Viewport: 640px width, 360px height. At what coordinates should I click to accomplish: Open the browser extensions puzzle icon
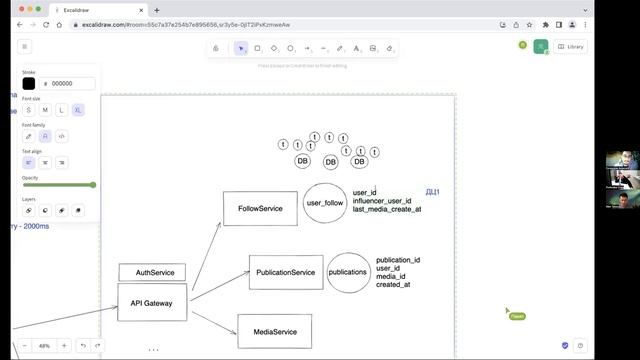545,25
